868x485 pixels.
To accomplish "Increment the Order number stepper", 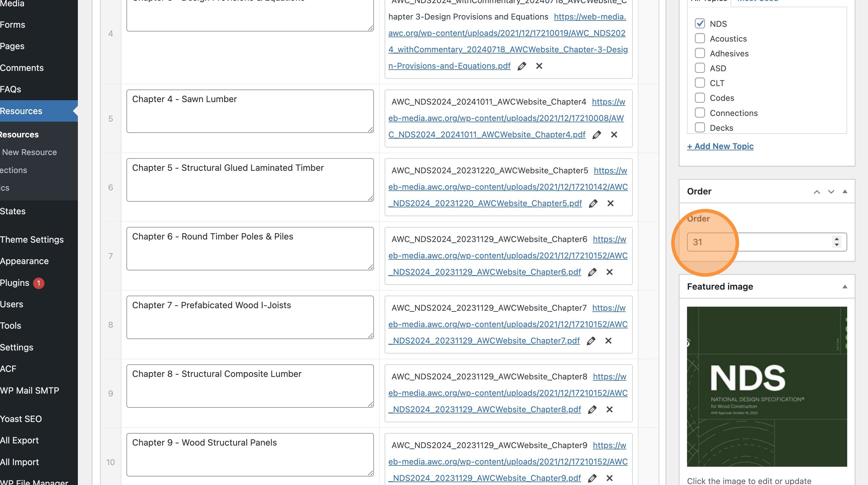I will [836, 239].
